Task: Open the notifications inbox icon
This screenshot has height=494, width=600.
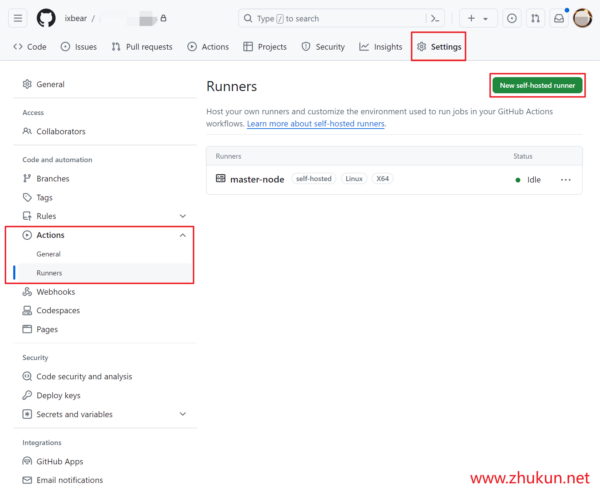Action: coord(559,18)
